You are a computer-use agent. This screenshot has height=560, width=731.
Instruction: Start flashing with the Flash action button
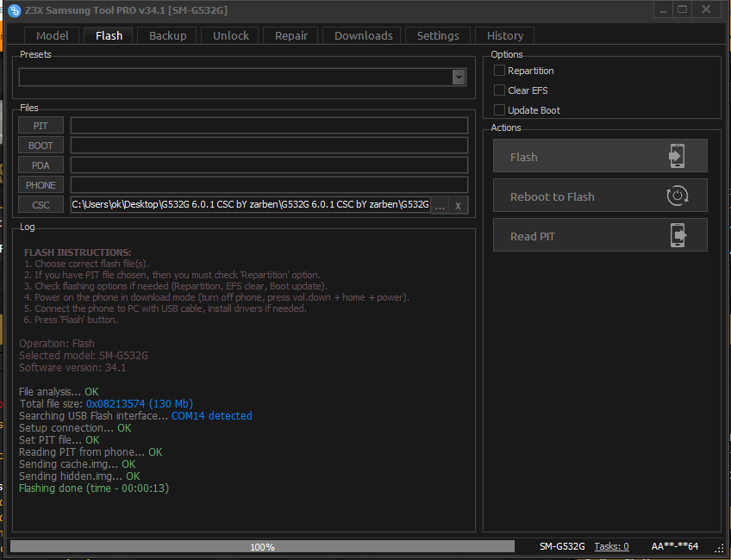(x=600, y=156)
